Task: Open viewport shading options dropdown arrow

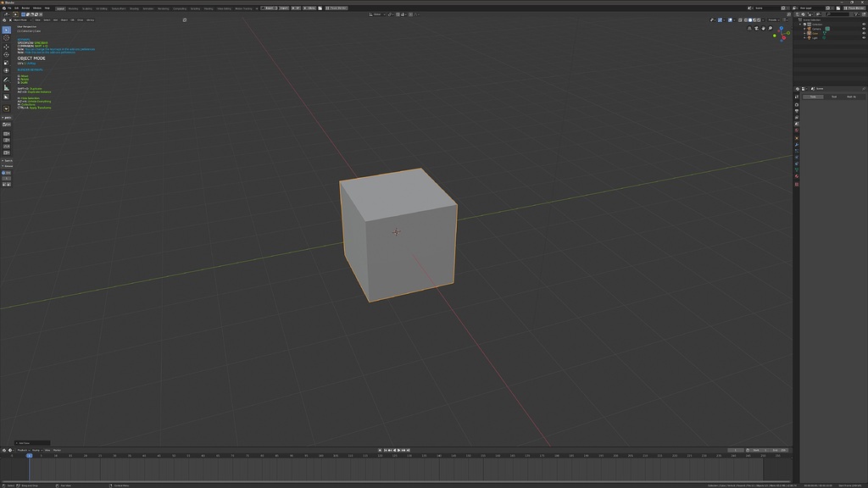Action: point(763,20)
